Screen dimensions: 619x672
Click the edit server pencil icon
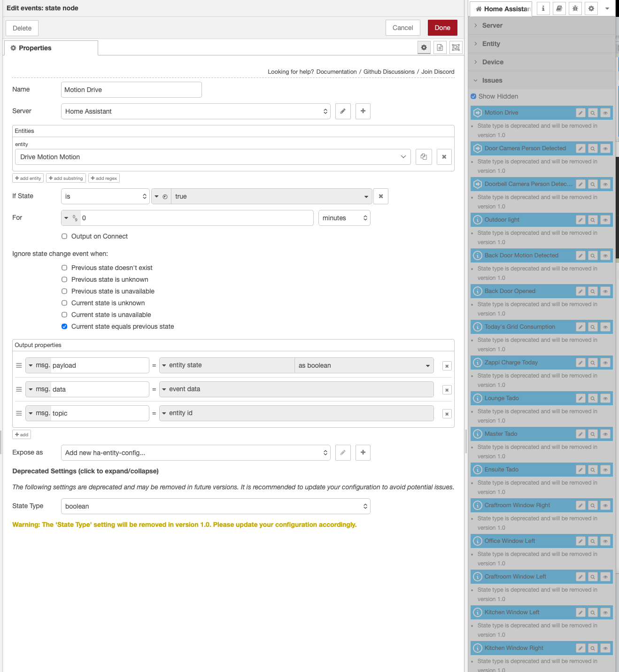[x=343, y=111]
